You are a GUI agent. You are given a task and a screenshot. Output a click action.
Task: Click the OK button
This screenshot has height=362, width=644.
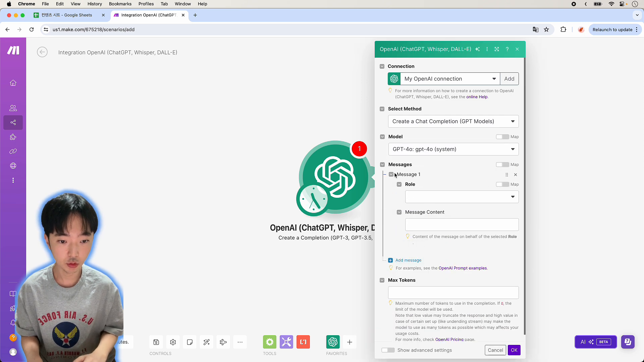tap(514, 350)
